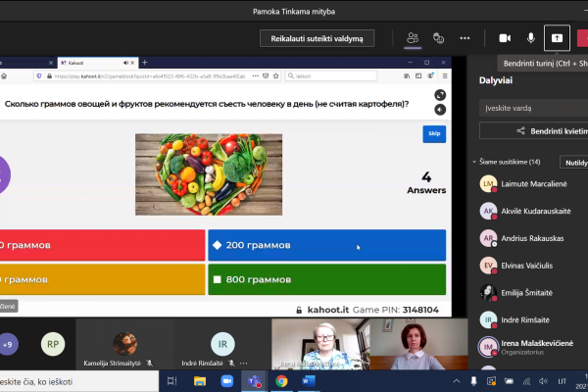This screenshot has width=588, height=392.
Task: Click the share content tray icon
Action: 557,38
